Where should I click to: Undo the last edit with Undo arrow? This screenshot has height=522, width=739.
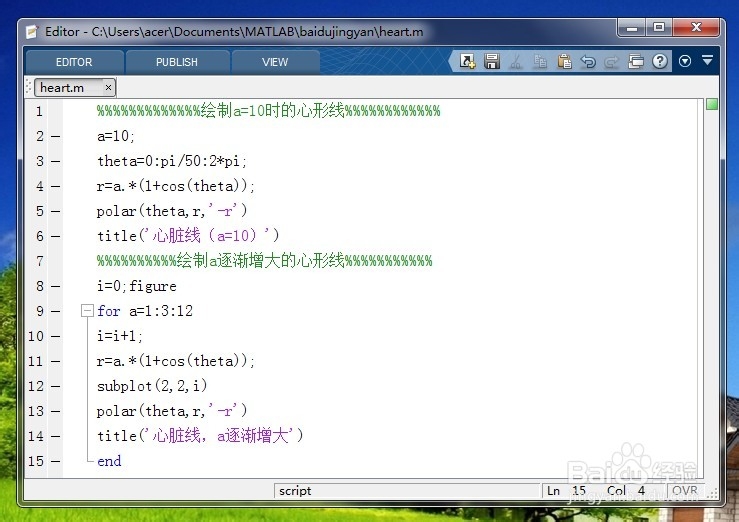pos(588,61)
